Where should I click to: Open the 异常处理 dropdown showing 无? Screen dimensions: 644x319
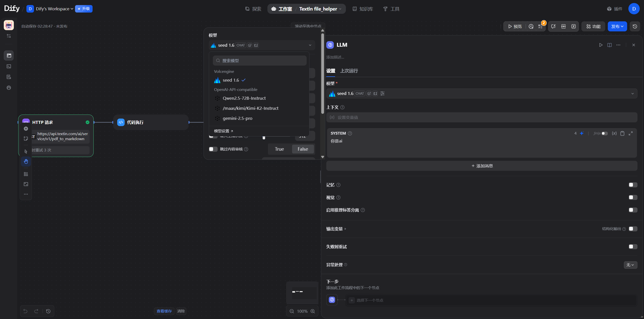point(630,265)
